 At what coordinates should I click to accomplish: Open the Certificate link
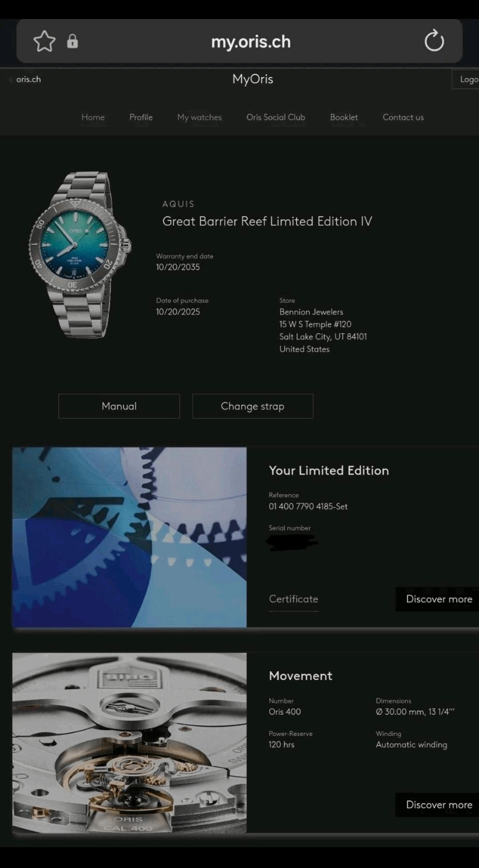point(294,599)
